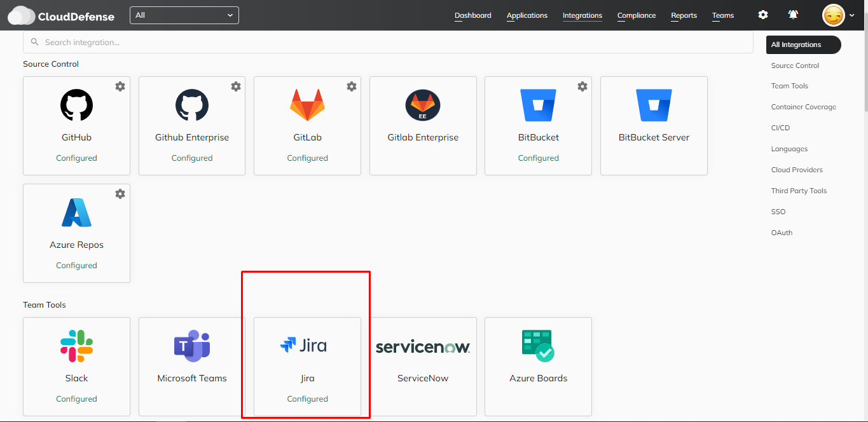Filter by OAuth category

(782, 233)
